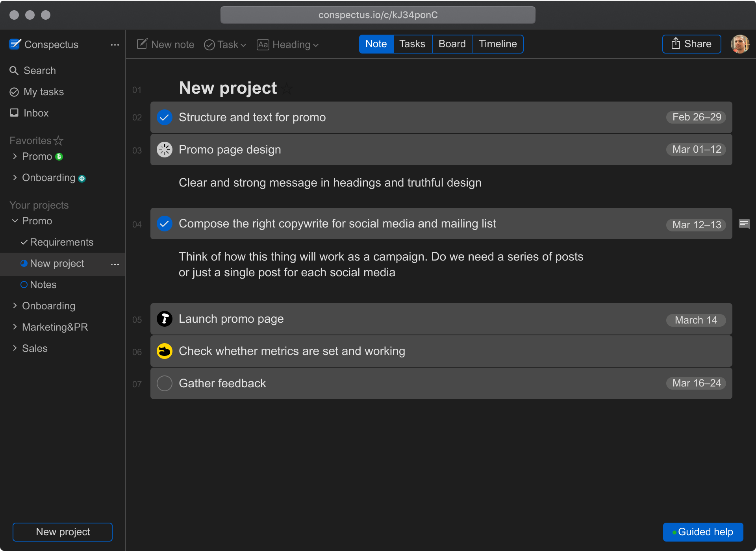Image resolution: width=756 pixels, height=551 pixels.
Task: Click the New note pencil icon
Action: 142,44
